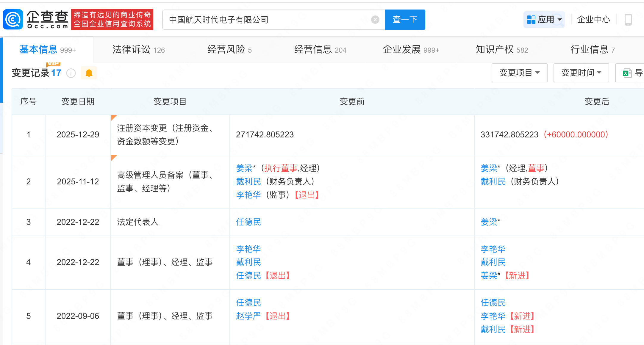The image size is (644, 345).
Task: Expand the 变更时间 filter dropdown
Action: (x=581, y=73)
